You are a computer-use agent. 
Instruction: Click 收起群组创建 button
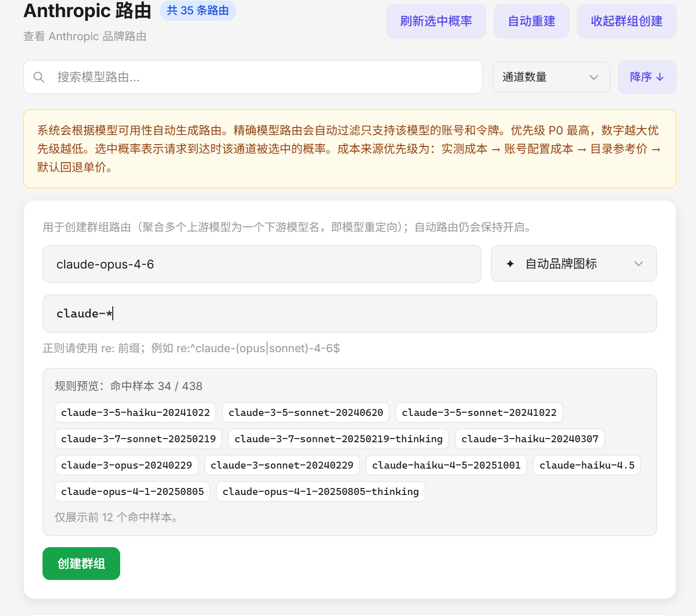626,21
